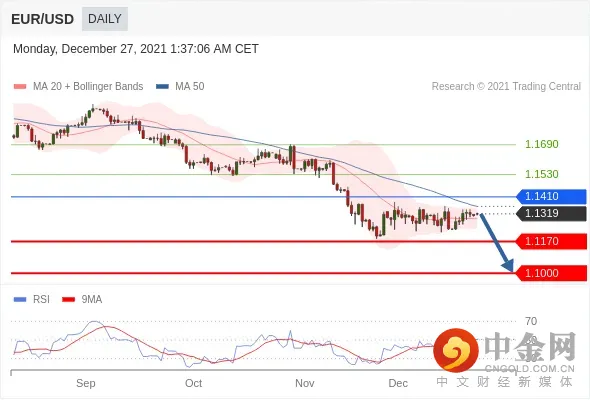Click the 'Dec' month axis label

pos(398,383)
